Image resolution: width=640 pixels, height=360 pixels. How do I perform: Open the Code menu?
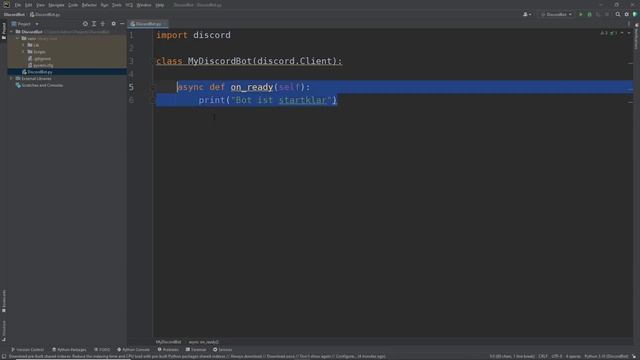(x=73, y=5)
